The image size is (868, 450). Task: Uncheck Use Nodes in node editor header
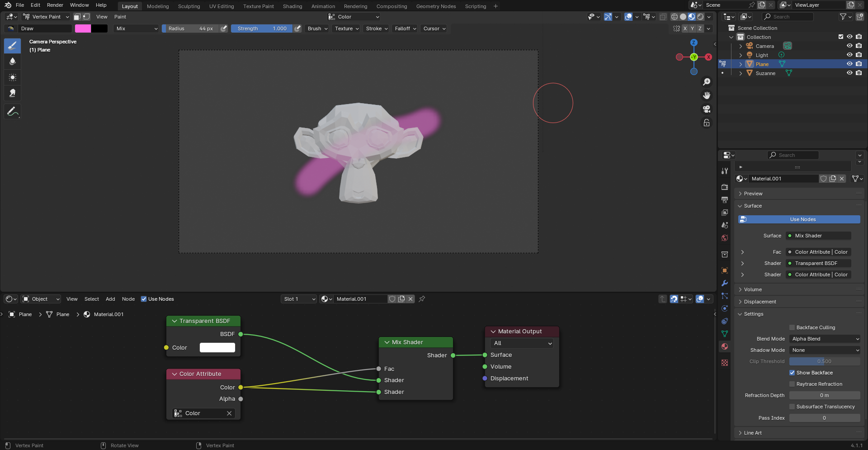(x=144, y=299)
